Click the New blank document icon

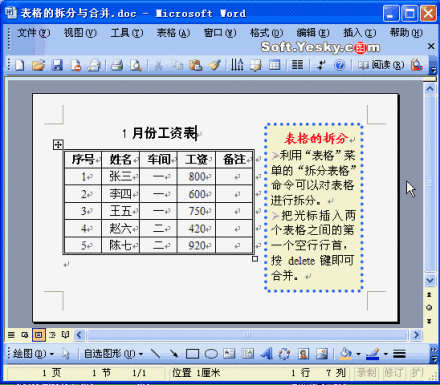20,65
